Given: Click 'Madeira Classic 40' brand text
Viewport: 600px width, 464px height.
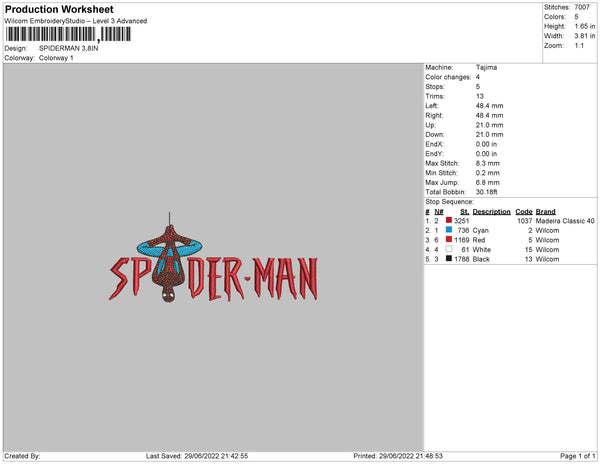Looking at the screenshot, I should (x=565, y=221).
